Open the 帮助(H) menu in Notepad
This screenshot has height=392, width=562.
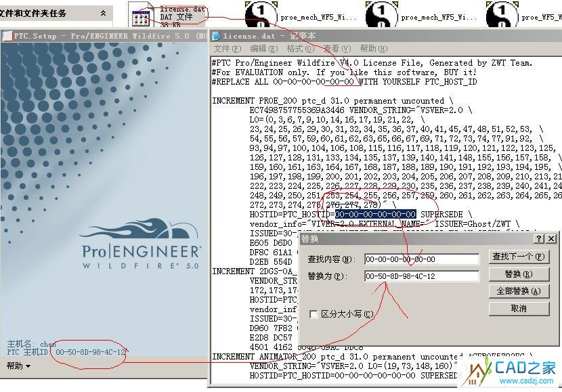click(x=373, y=49)
